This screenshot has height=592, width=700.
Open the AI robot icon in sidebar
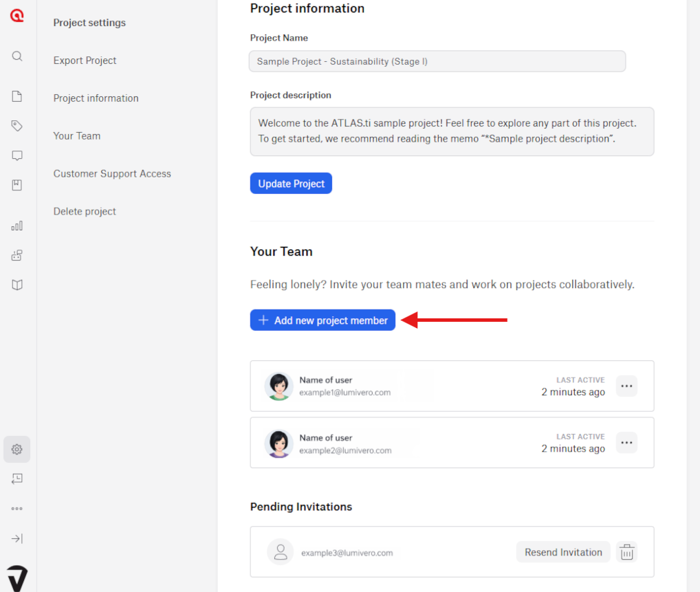click(17, 255)
